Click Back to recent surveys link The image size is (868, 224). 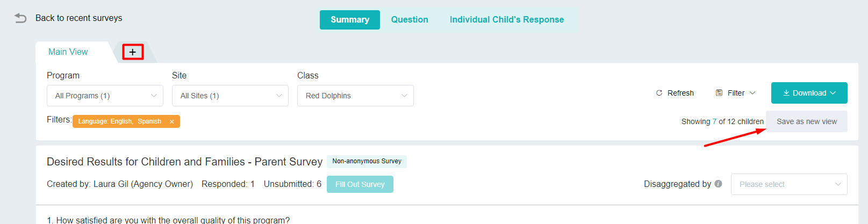[78, 18]
